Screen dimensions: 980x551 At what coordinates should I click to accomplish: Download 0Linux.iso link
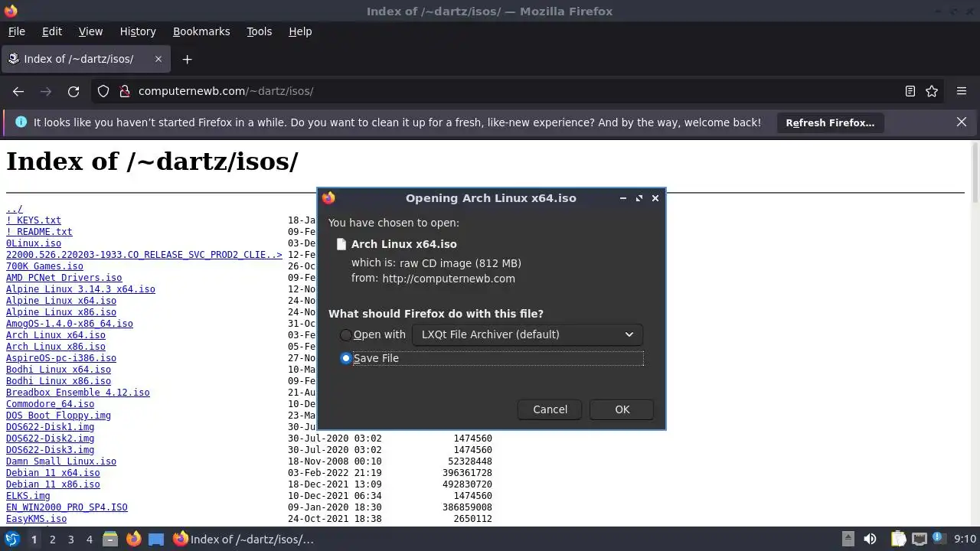[x=34, y=243]
